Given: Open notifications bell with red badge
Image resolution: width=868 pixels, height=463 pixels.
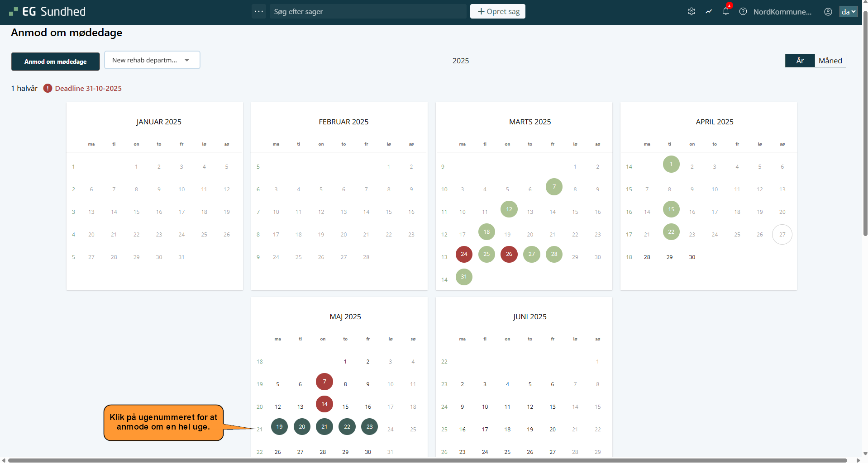Looking at the screenshot, I should (726, 12).
